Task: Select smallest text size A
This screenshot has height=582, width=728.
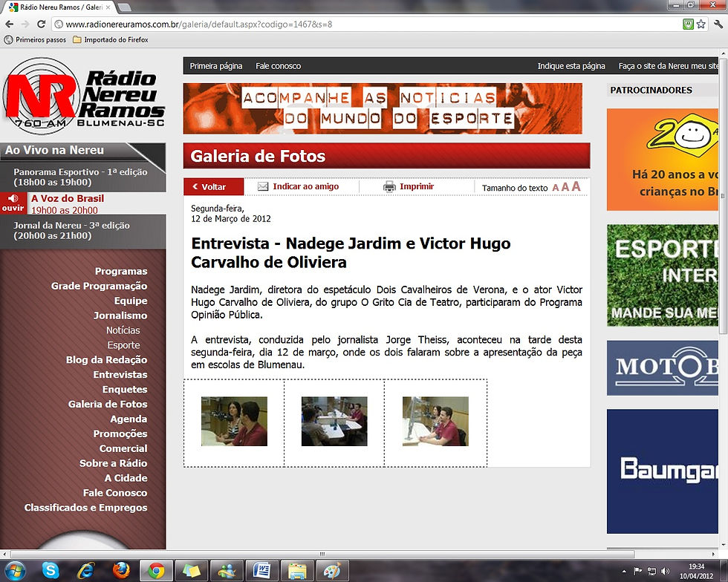Action: (x=556, y=188)
